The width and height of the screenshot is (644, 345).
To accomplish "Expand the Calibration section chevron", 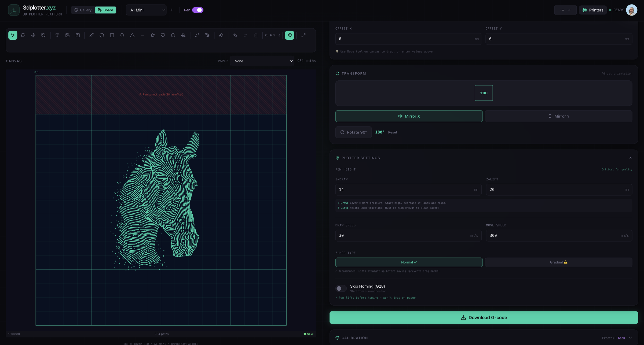I will (630, 338).
